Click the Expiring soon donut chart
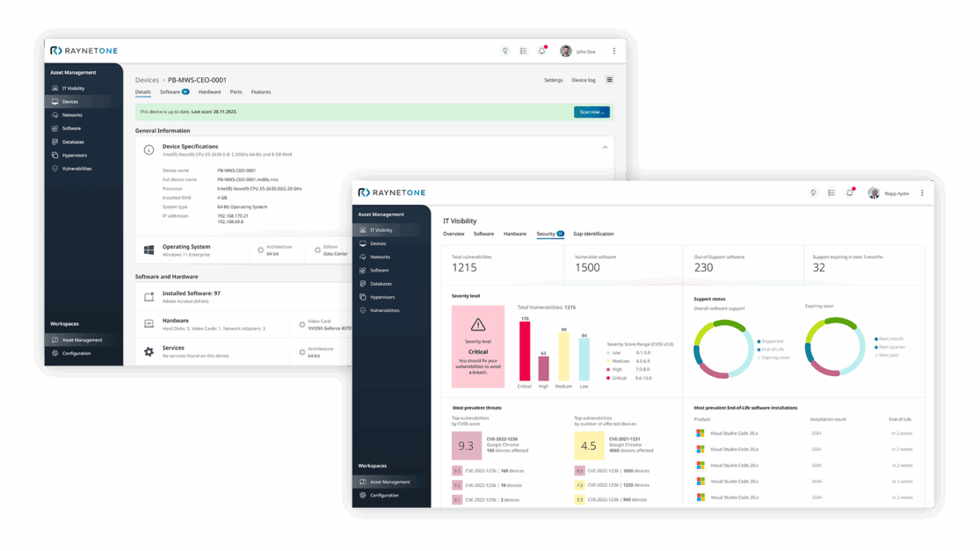Viewport: 980px width, 551px height. coord(835,347)
